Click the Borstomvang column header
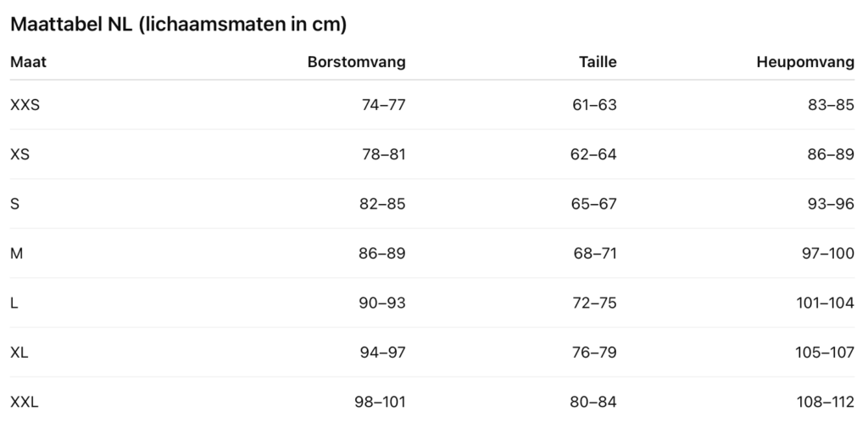Image resolution: width=868 pixels, height=428 pixels. point(356,62)
